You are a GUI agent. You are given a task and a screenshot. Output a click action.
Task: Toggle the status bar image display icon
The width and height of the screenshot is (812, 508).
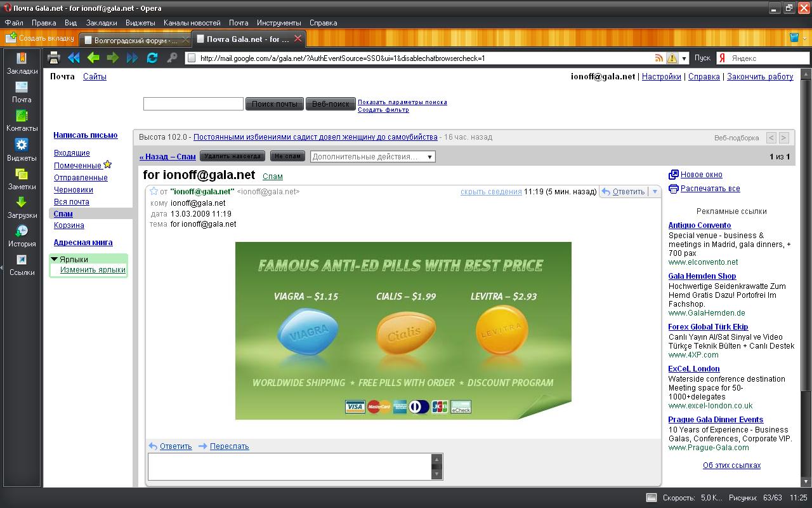click(x=651, y=498)
